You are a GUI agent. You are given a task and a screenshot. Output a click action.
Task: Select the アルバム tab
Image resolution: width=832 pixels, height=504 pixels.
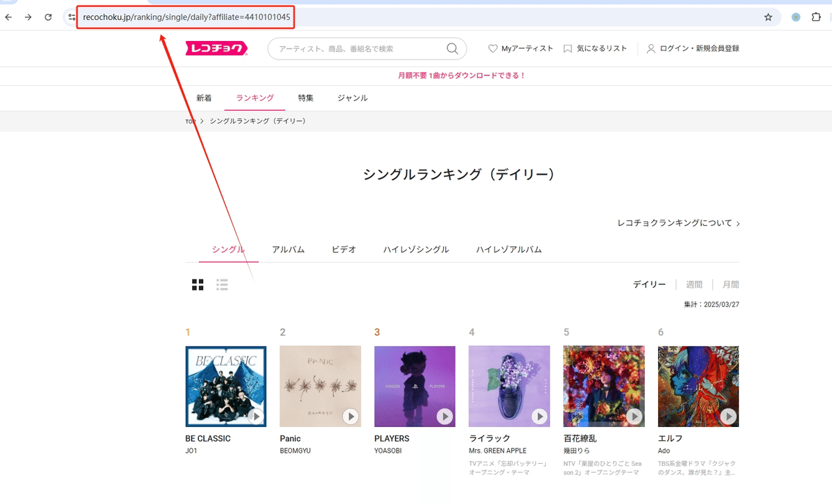tap(288, 249)
